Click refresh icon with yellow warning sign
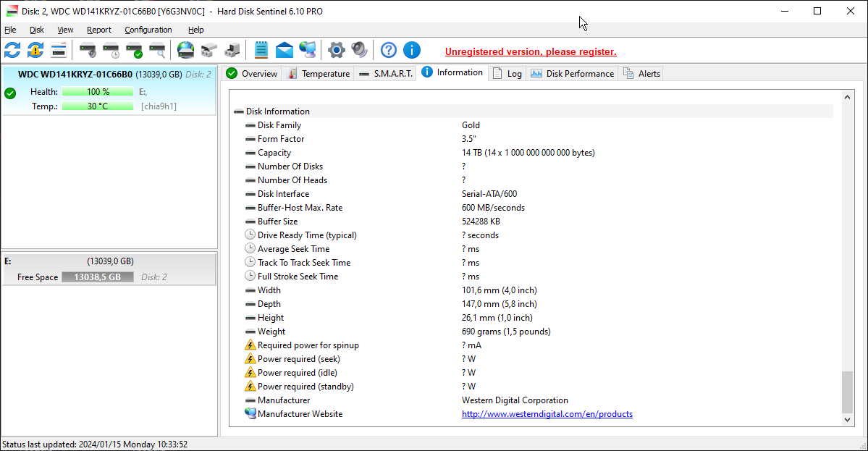 point(35,51)
